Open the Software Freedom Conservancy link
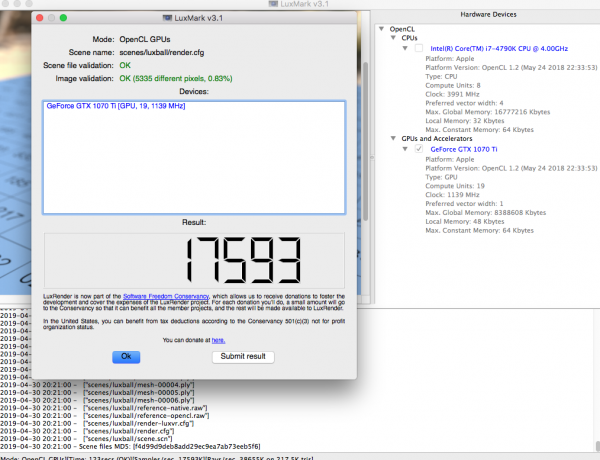Screen dimensions: 600x460 166,296
